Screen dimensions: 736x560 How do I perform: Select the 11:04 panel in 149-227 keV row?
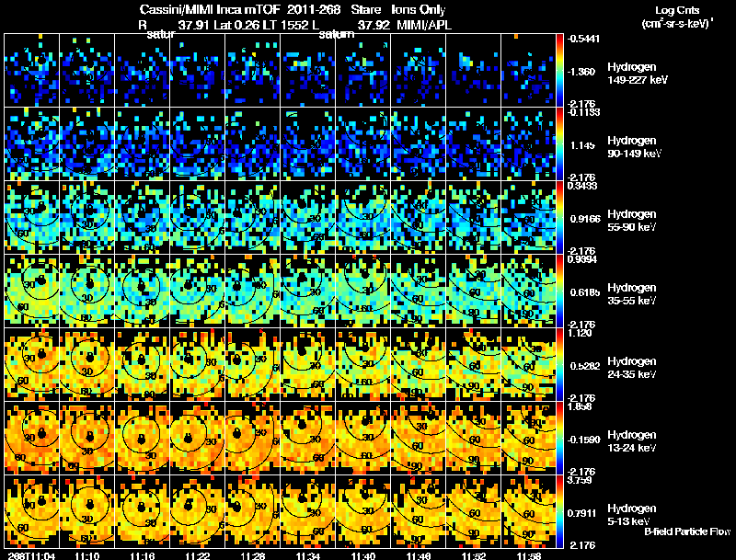[31, 71]
